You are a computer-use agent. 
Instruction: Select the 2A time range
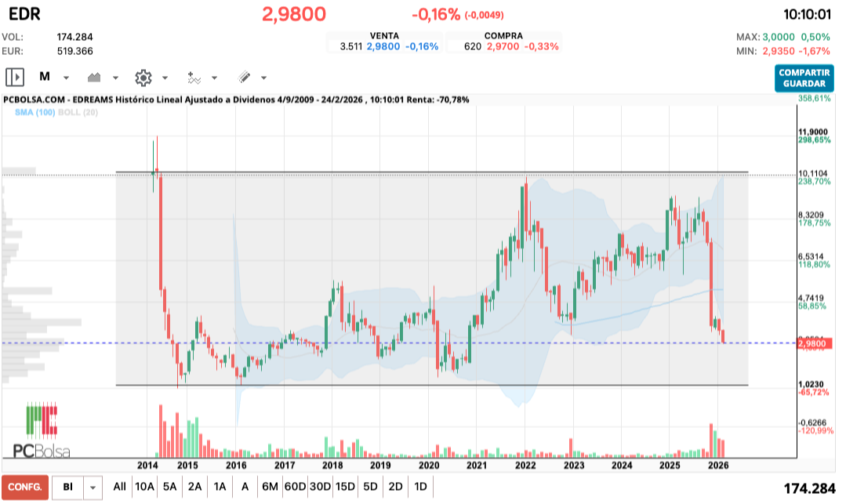point(194,487)
